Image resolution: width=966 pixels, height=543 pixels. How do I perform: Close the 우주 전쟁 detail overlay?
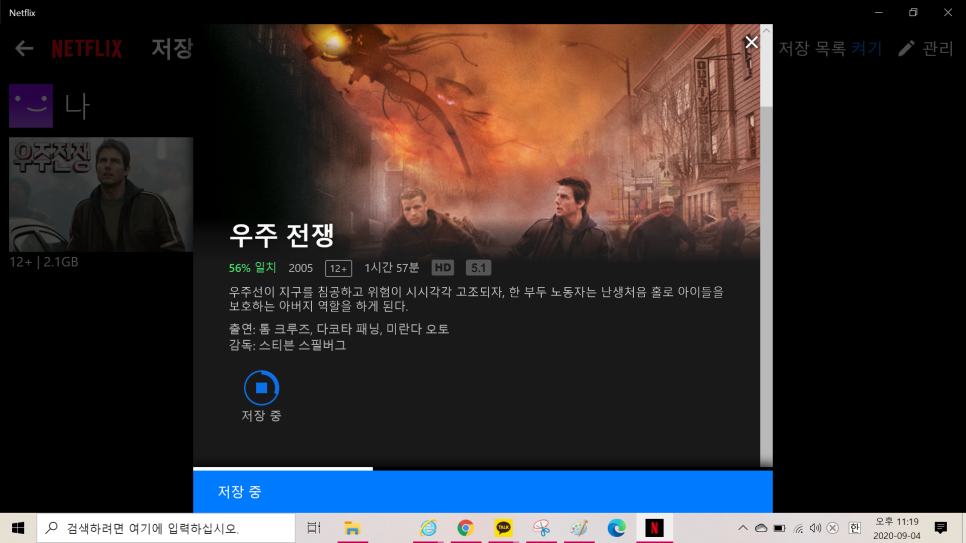(x=751, y=42)
